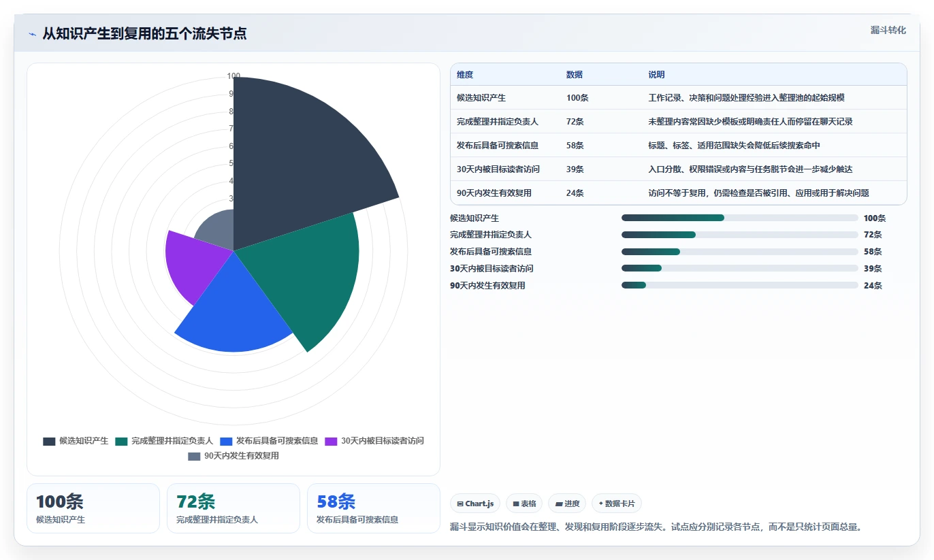Click the 24条 cell in table

click(x=575, y=193)
